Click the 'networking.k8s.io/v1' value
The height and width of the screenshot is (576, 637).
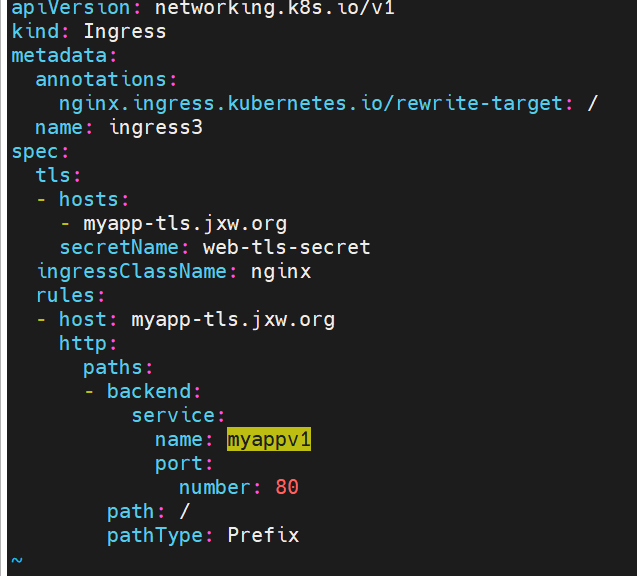(275, 8)
